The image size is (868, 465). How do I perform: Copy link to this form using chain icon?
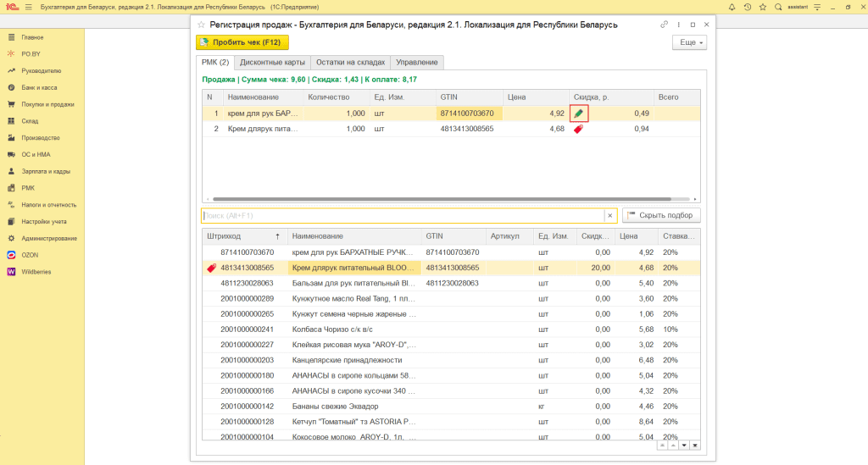(664, 25)
